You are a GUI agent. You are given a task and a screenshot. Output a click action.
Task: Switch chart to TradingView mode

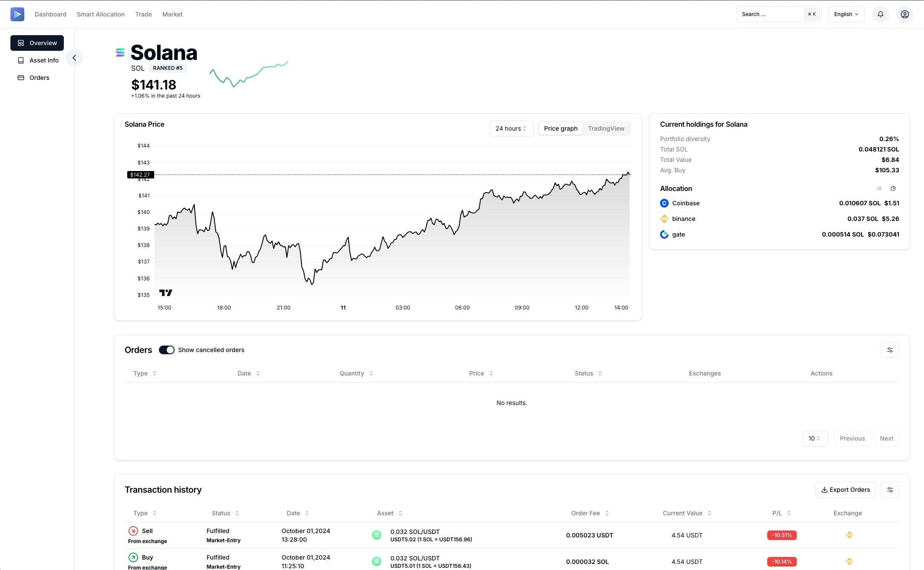606,128
